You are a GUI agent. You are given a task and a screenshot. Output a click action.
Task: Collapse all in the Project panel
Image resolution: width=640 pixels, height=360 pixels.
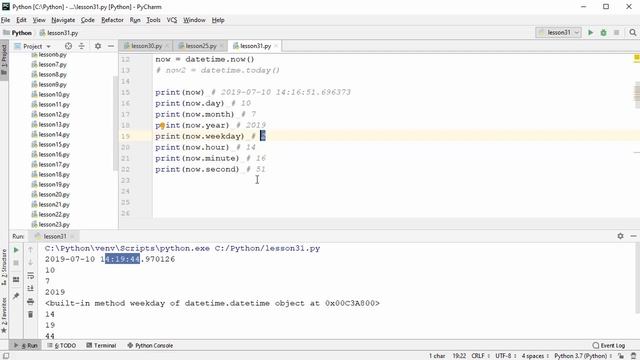82,46
